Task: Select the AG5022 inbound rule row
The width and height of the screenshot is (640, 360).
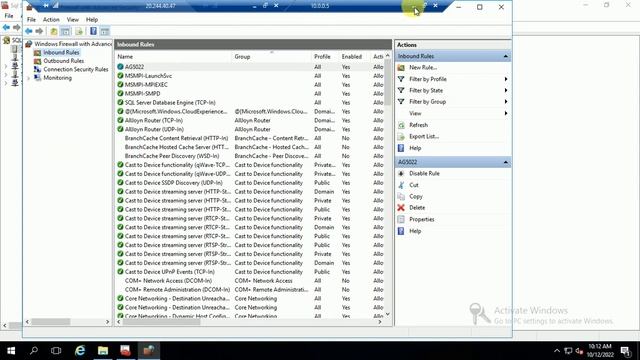Action: [250, 67]
